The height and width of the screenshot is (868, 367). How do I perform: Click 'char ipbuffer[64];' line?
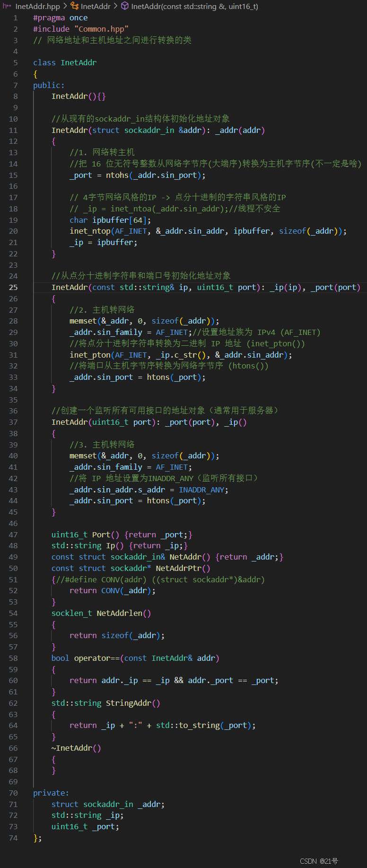click(110, 220)
